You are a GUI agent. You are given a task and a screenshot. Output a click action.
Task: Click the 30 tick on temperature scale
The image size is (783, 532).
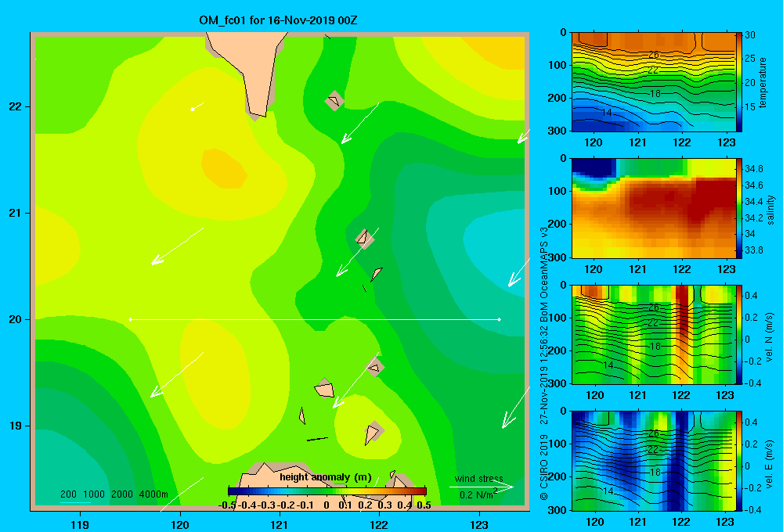750,35
